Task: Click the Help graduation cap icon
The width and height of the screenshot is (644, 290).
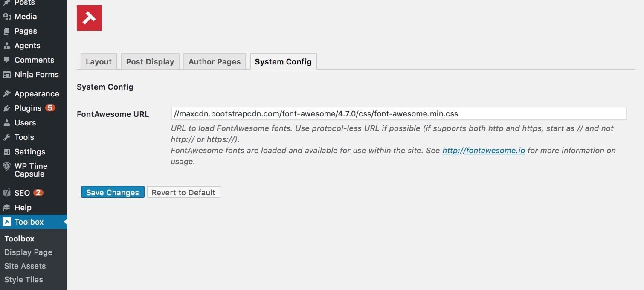Action: coord(7,208)
